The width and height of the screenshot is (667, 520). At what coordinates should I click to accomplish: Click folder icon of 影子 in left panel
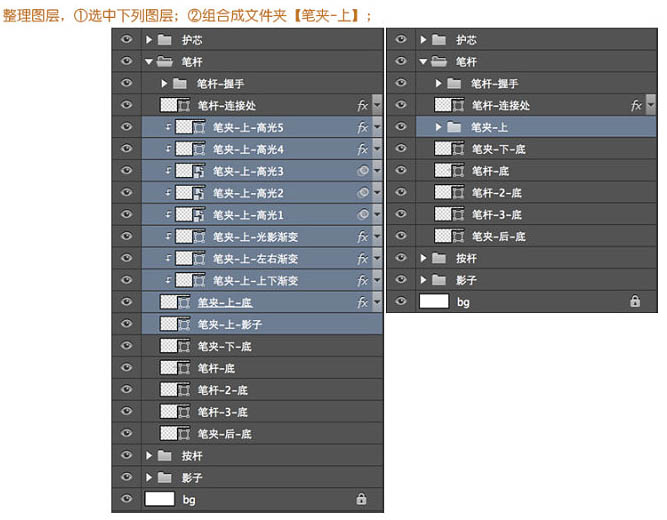[164, 477]
